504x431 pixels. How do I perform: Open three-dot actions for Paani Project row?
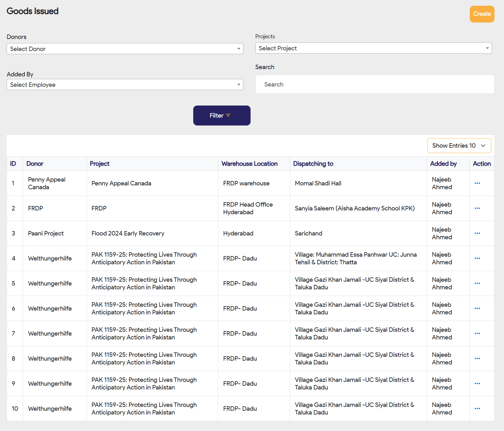(477, 233)
